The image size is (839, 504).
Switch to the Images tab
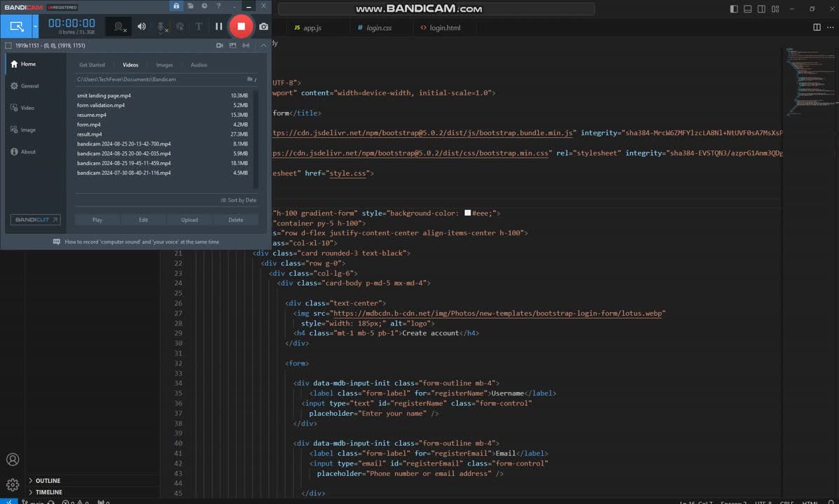pyautogui.click(x=165, y=65)
